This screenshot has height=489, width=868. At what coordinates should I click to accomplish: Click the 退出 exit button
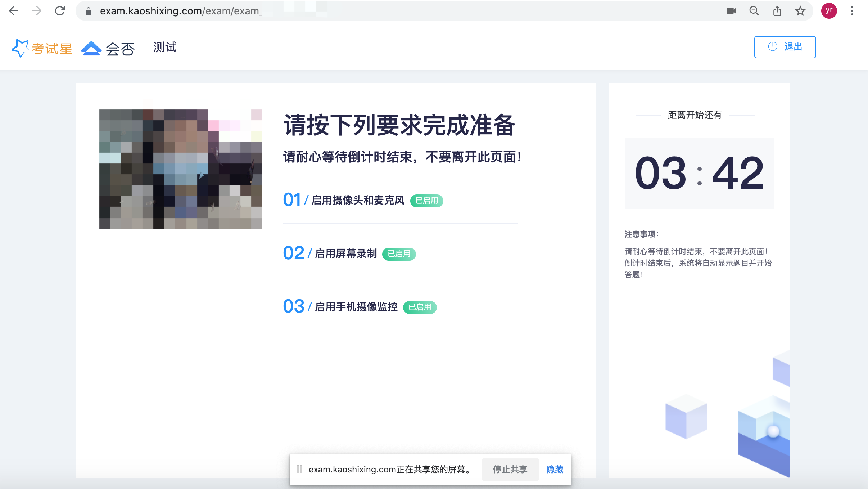[x=785, y=47]
